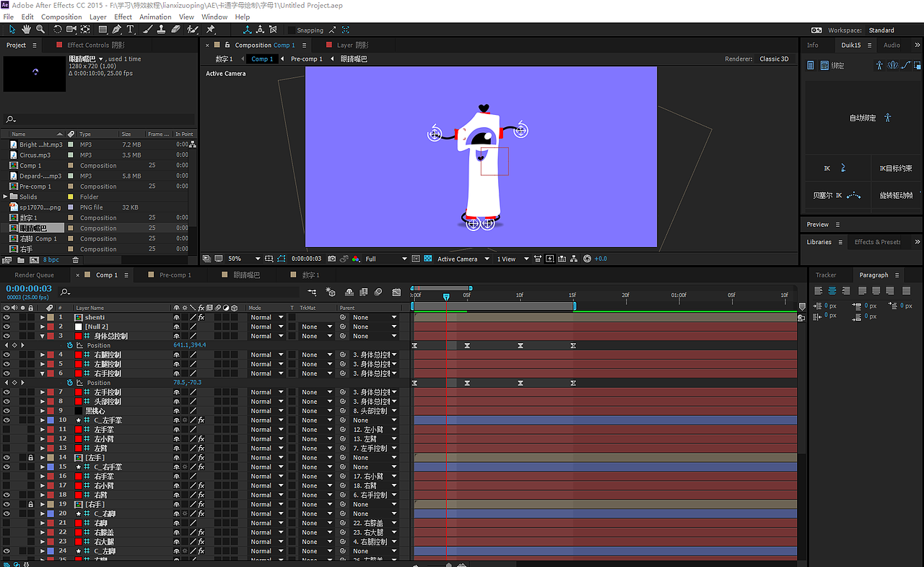Select the Zoom magnifier tool
Image resolution: width=924 pixels, height=567 pixels.
coord(40,30)
